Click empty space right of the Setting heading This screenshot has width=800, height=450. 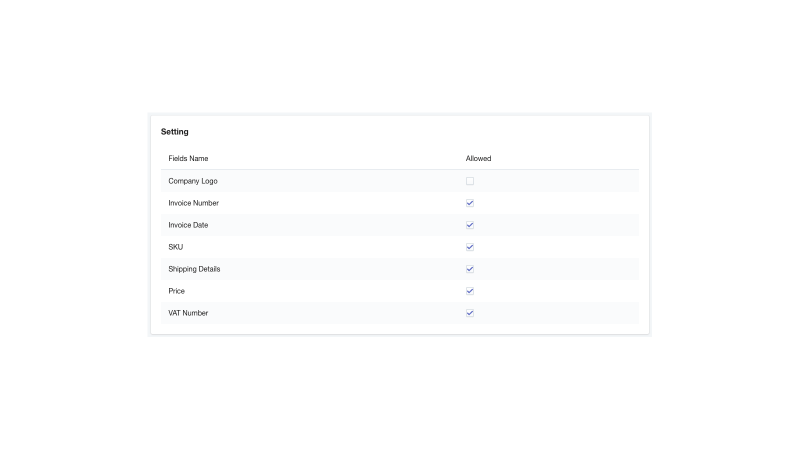click(413, 132)
